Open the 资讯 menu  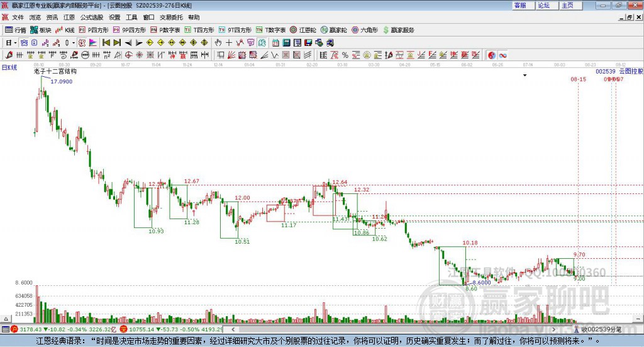[x=52, y=17]
